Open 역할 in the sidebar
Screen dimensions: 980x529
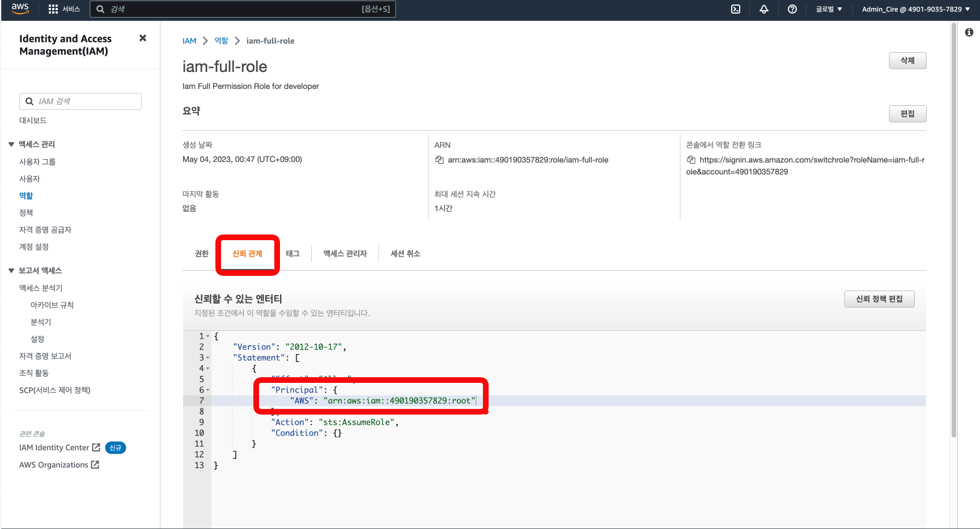coord(26,196)
